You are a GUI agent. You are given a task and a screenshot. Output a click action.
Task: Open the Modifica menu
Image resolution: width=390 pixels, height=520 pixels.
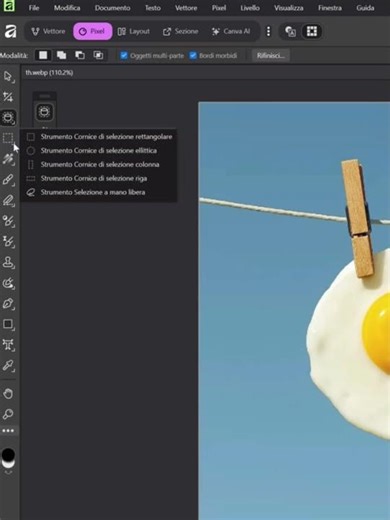pyautogui.click(x=67, y=8)
